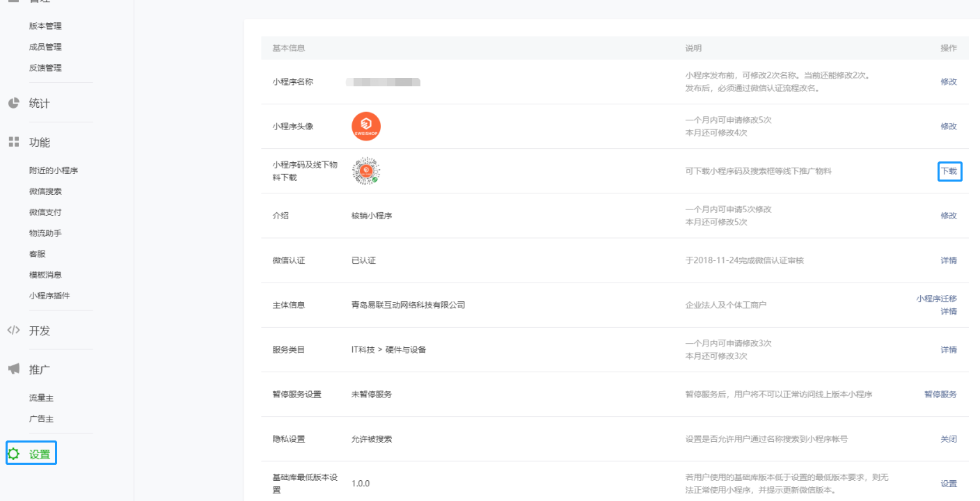Open 物流助手 menu item
980x501 pixels.
tap(45, 233)
